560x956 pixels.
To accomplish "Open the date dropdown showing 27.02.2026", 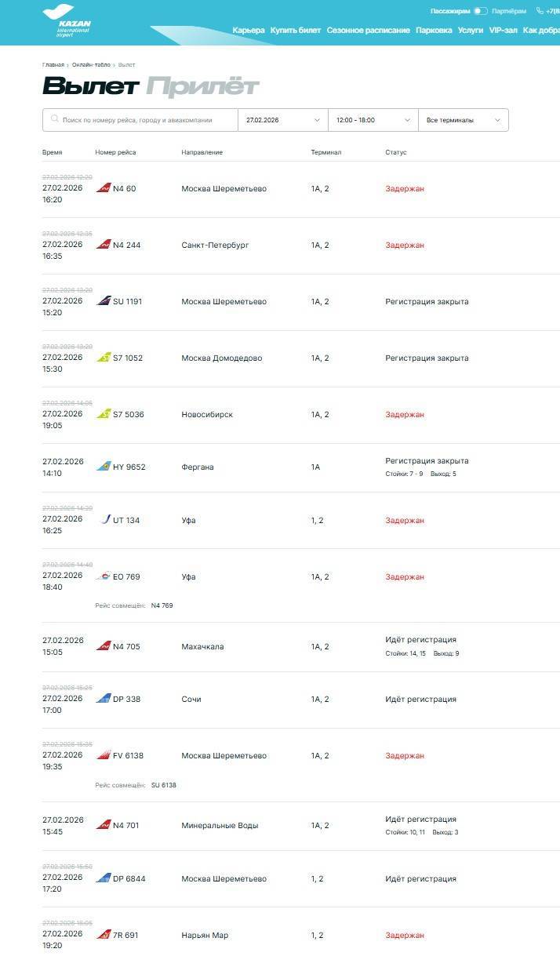I will click(x=282, y=120).
